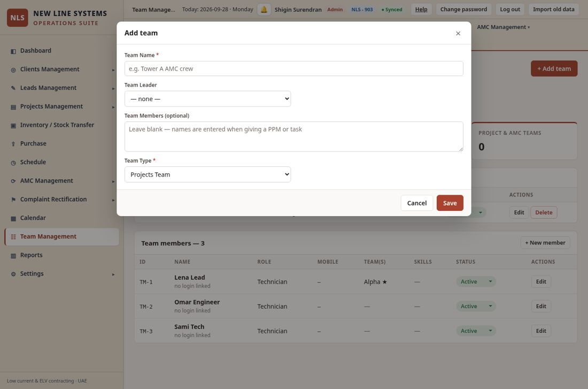Click the Settings gear icon
Viewport: 588px width, 389px height.
(x=13, y=274)
